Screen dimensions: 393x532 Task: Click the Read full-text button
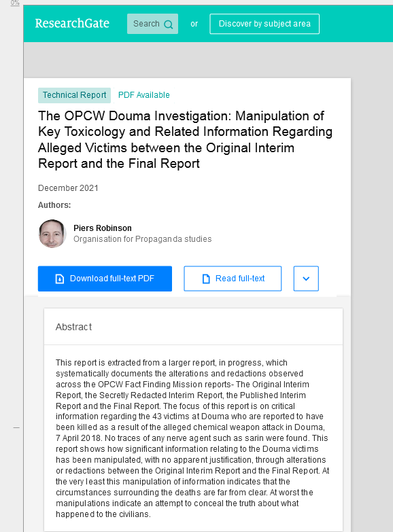(233, 279)
